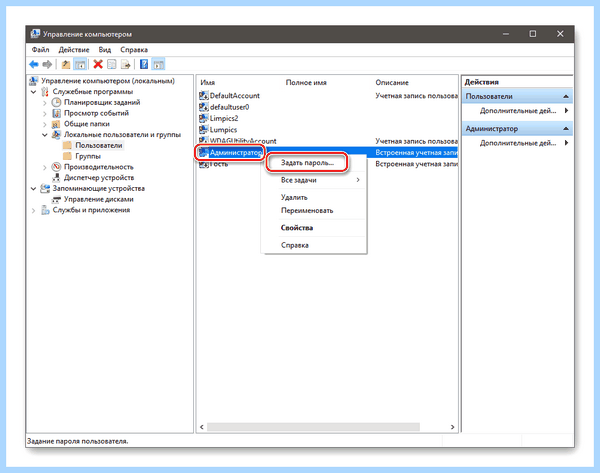
Task: Expand the Общие папки node
Action: [x=44, y=124]
